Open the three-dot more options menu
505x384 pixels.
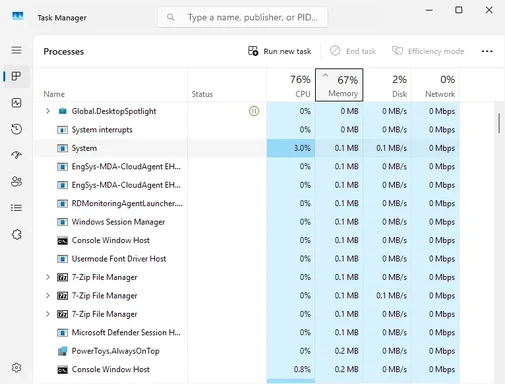pos(487,51)
